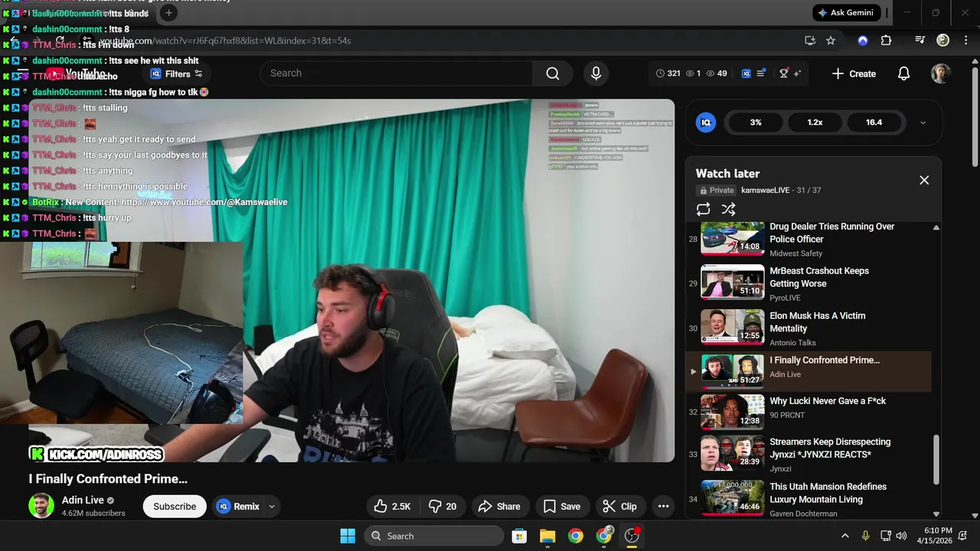The image size is (980, 551).
Task: Open the new tab plus button
Action: point(168,13)
